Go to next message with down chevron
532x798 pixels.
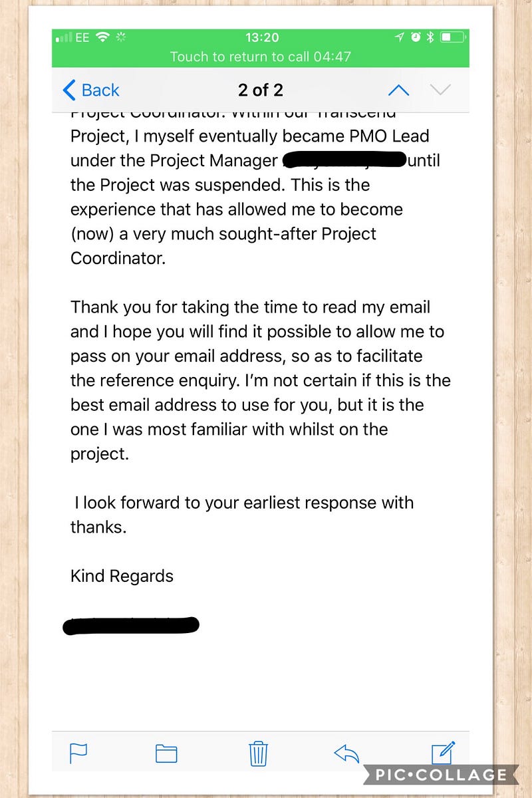click(440, 90)
